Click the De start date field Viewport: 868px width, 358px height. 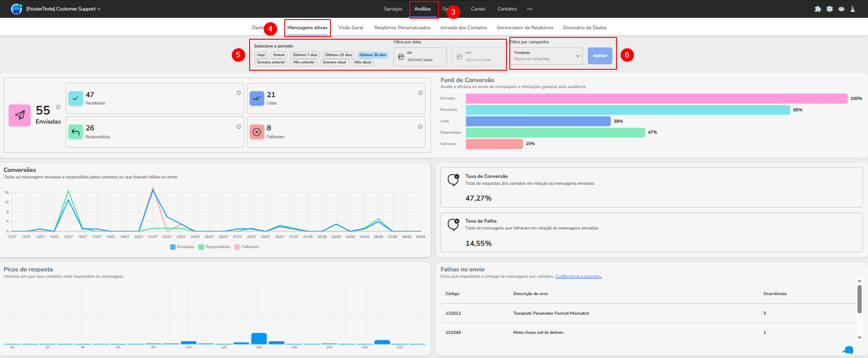[x=420, y=57]
